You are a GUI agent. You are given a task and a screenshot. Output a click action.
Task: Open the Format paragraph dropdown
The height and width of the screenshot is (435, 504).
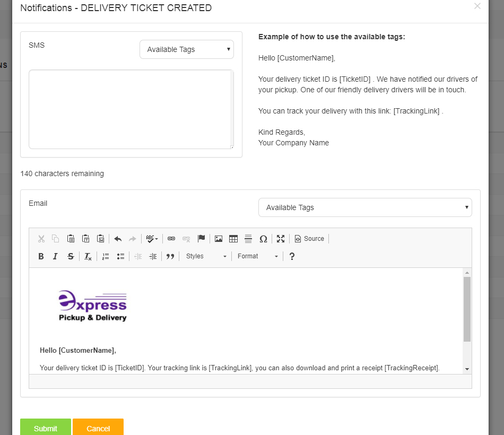257,256
